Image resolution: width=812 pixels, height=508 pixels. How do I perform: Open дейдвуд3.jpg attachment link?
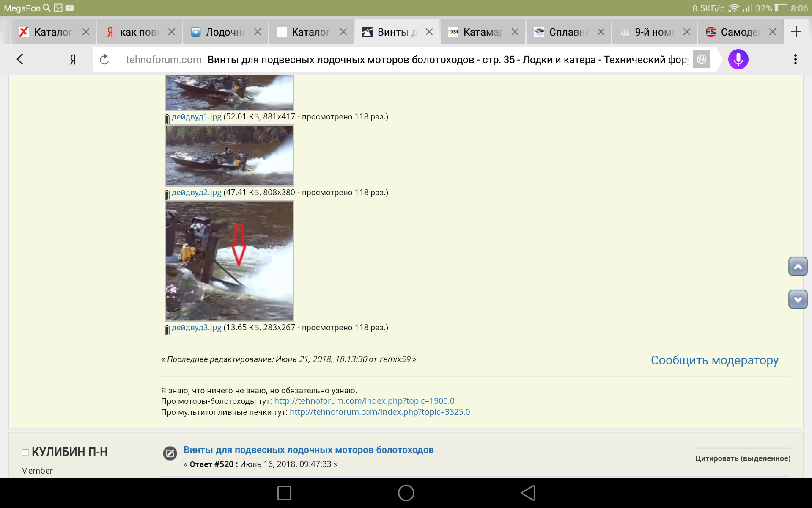tap(196, 328)
